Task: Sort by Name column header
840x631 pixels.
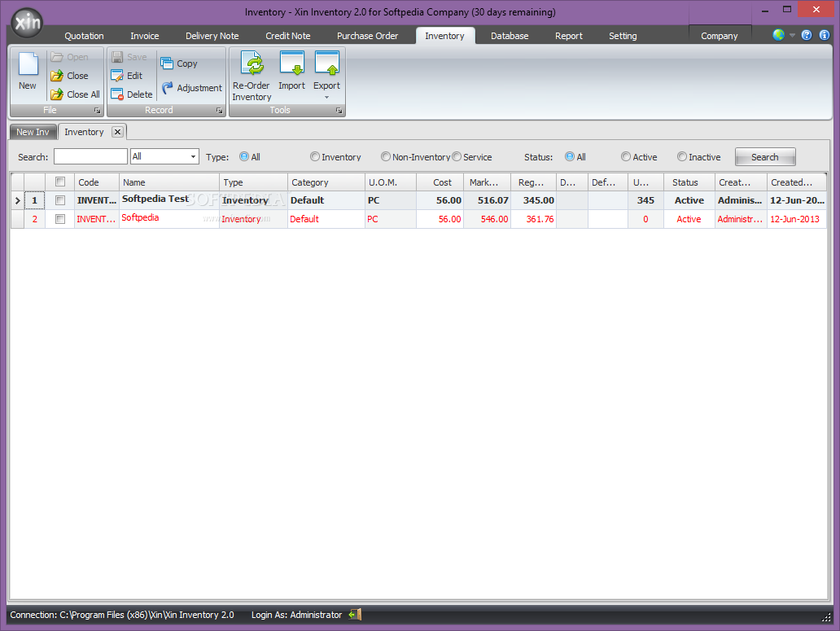Action: pyautogui.click(x=169, y=182)
